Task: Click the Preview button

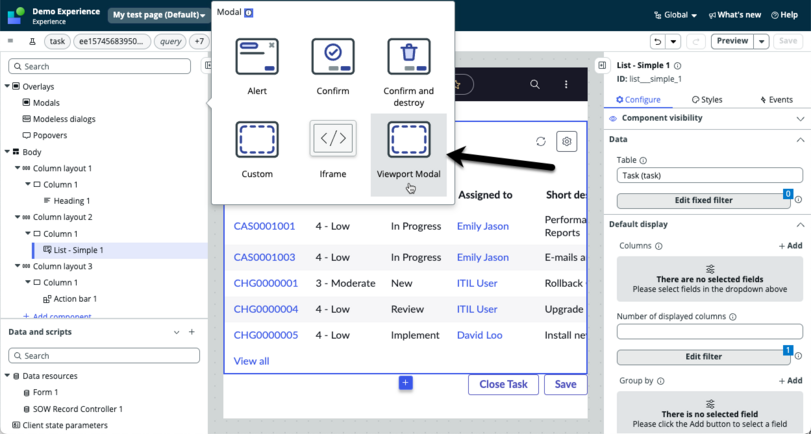Action: (x=732, y=41)
